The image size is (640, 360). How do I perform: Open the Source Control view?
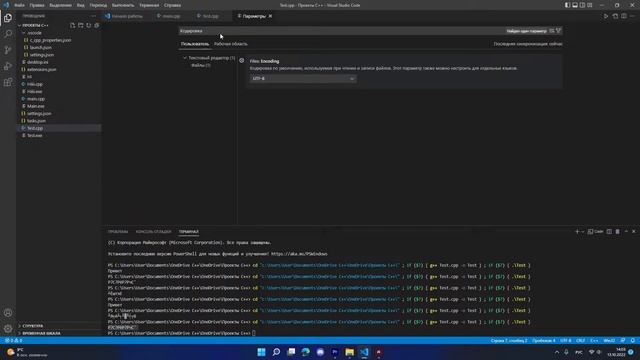tap(8, 50)
